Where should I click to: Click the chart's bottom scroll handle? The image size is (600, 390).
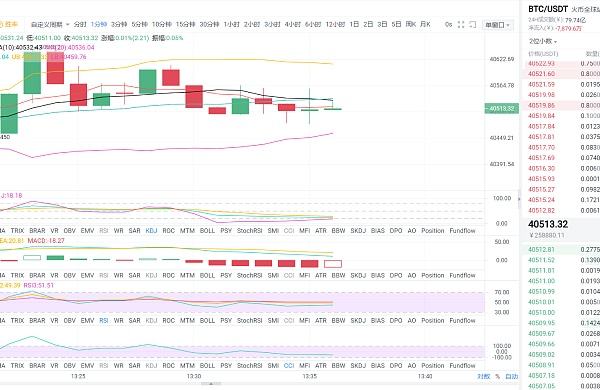(x=210, y=383)
